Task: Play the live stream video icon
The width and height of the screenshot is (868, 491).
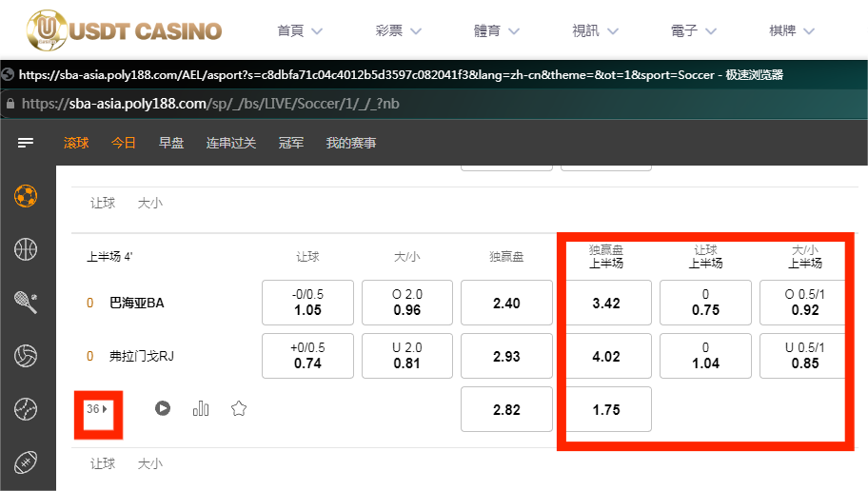Action: click(x=162, y=408)
